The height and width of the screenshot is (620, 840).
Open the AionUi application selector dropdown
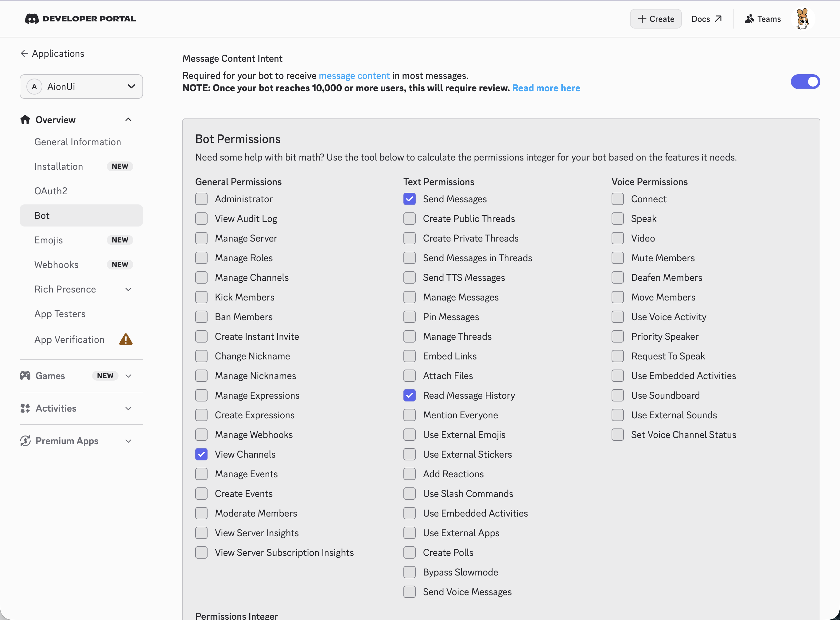[81, 87]
